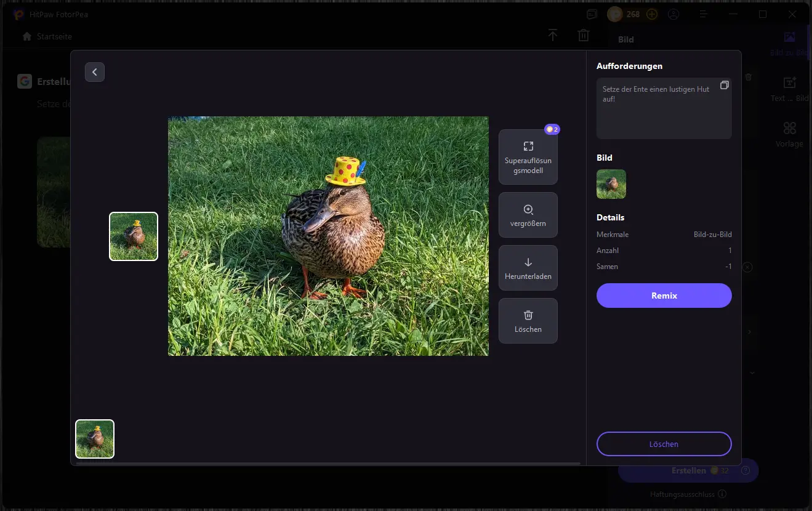Select the duck thumbnail beside the preview

pyautogui.click(x=134, y=236)
